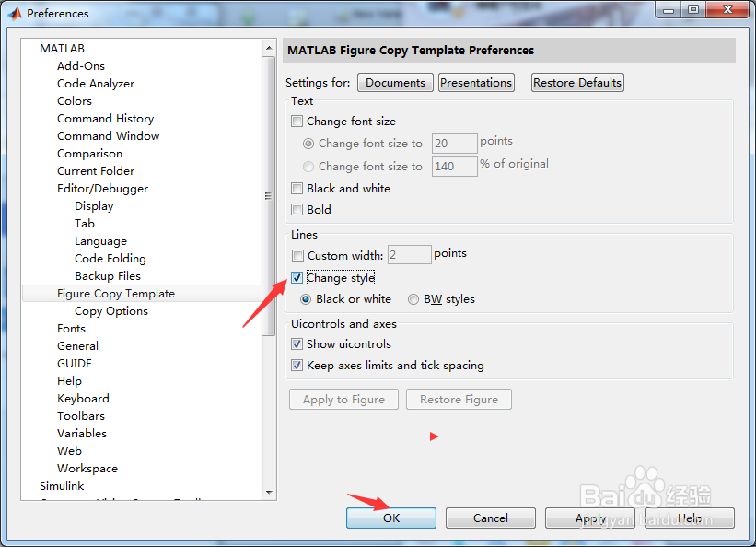This screenshot has height=547, width=756.
Task: Click the percent of original field
Action: click(455, 167)
